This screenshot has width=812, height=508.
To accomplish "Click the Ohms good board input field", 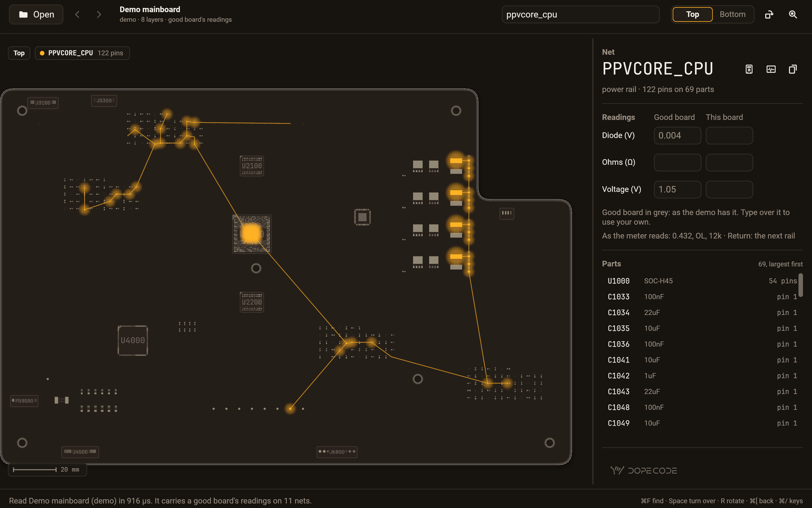I will [677, 162].
